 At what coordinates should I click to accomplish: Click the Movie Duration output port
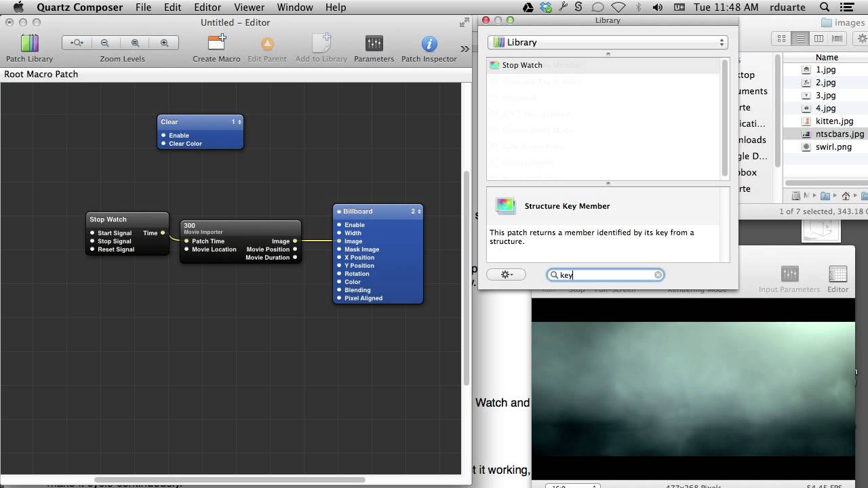[x=295, y=258]
